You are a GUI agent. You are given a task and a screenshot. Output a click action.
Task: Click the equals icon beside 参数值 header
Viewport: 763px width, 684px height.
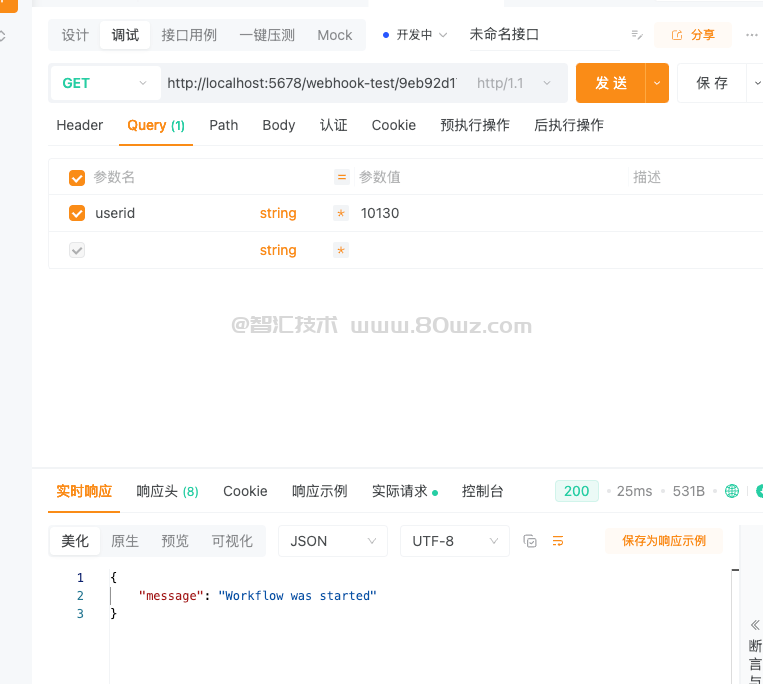341,177
